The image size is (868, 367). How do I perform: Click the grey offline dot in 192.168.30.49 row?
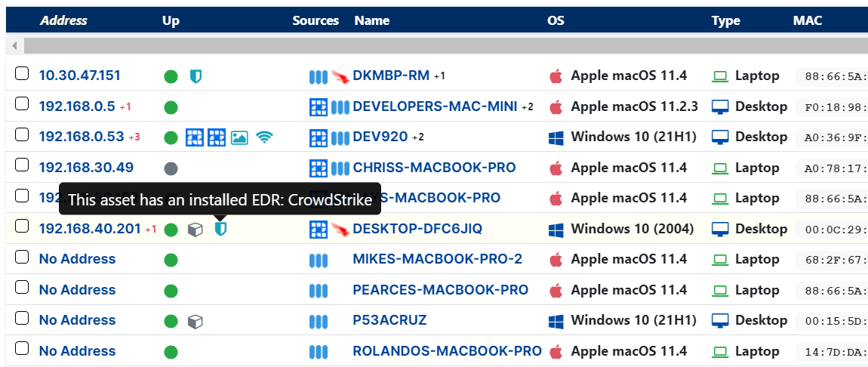[171, 168]
